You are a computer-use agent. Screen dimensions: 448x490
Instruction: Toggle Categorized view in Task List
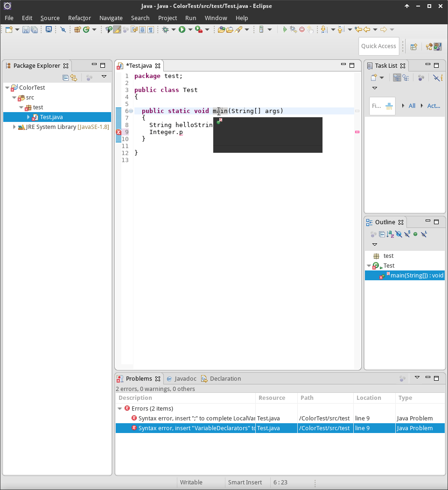[x=397, y=78]
